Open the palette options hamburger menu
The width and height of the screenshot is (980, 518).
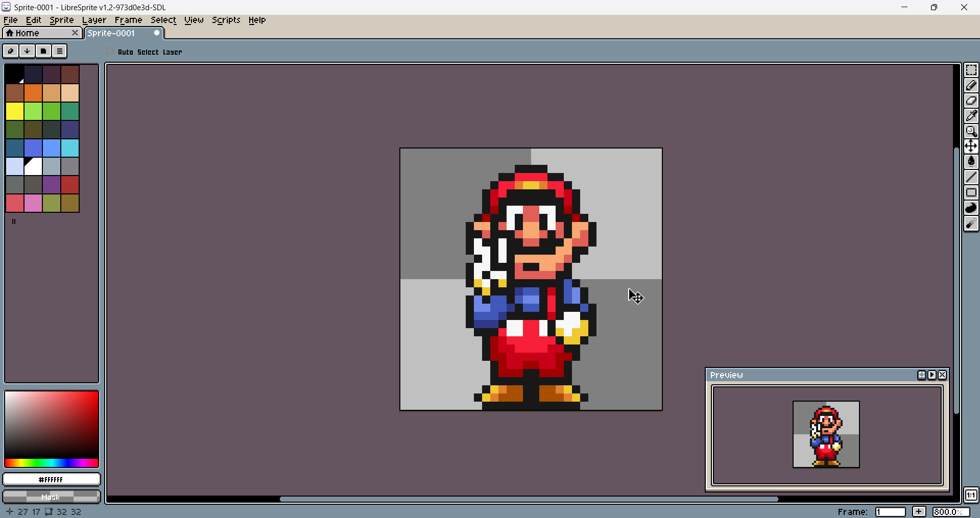60,51
